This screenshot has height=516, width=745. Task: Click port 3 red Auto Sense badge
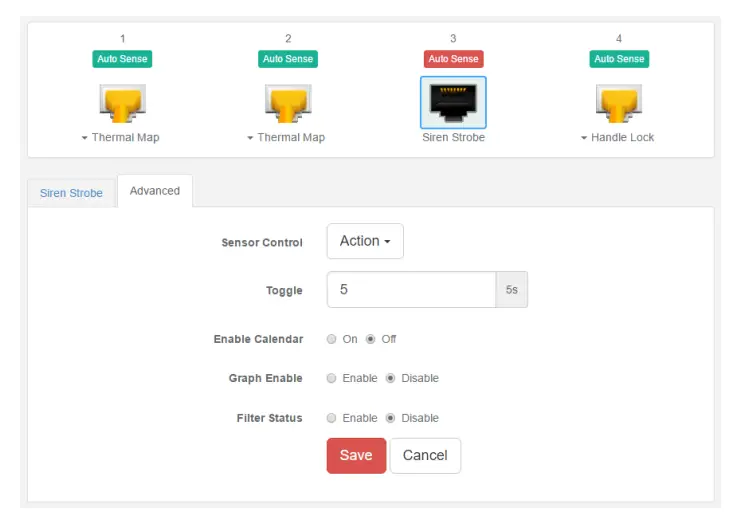pyautogui.click(x=453, y=59)
